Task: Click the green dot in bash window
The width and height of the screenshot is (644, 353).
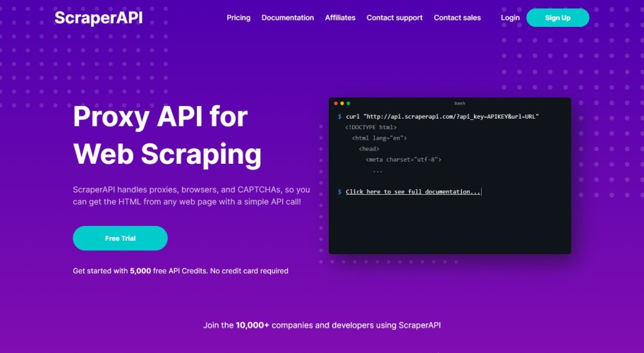Action: tap(348, 104)
